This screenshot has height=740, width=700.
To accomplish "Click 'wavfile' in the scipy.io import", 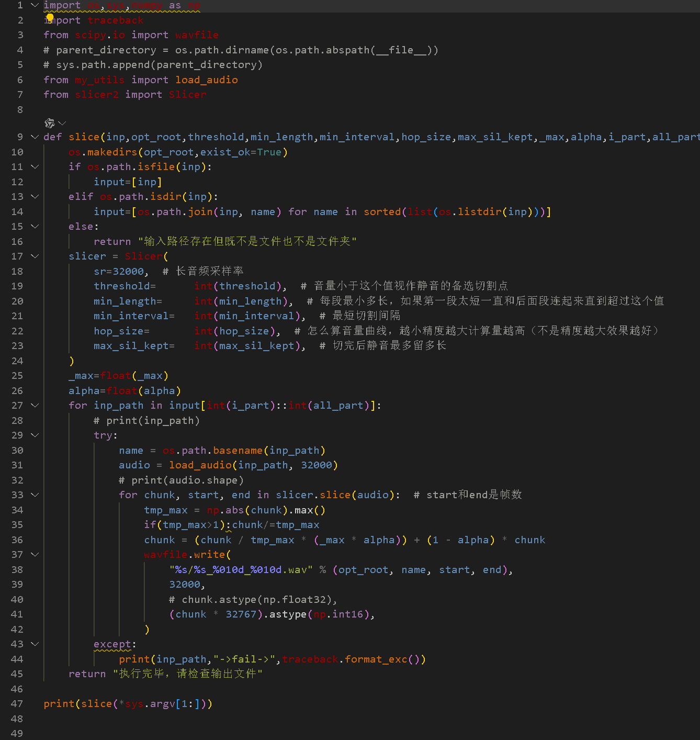I will pyautogui.click(x=197, y=35).
